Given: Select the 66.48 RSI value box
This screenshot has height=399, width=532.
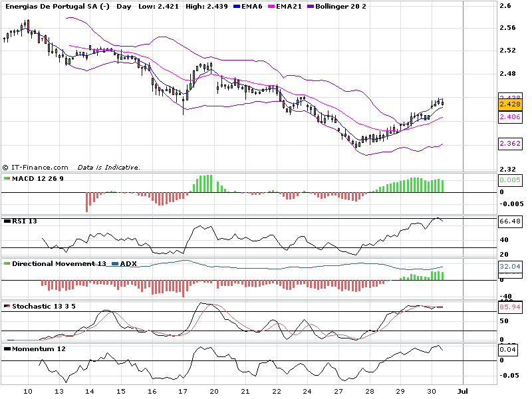Looking at the screenshot, I should (x=510, y=221).
